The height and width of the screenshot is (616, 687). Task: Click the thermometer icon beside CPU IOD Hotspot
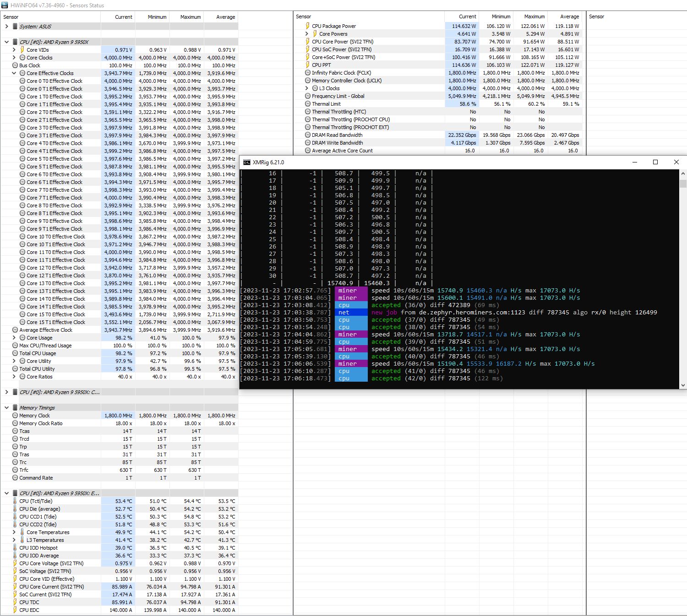[15, 548]
